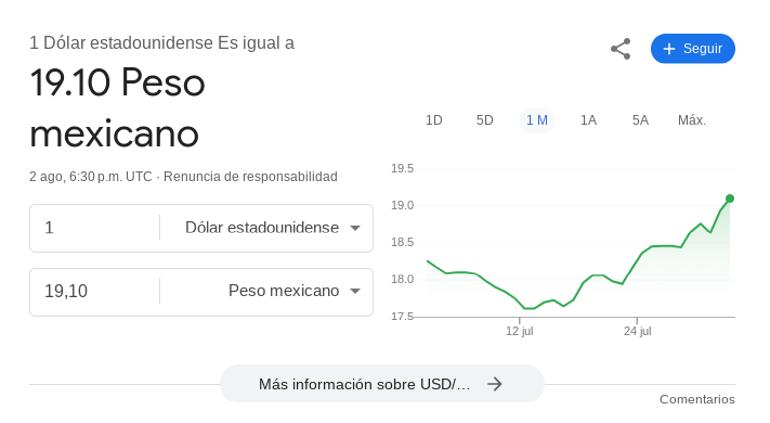
Task: Select the 1 M range tab
Action: pyautogui.click(x=537, y=120)
